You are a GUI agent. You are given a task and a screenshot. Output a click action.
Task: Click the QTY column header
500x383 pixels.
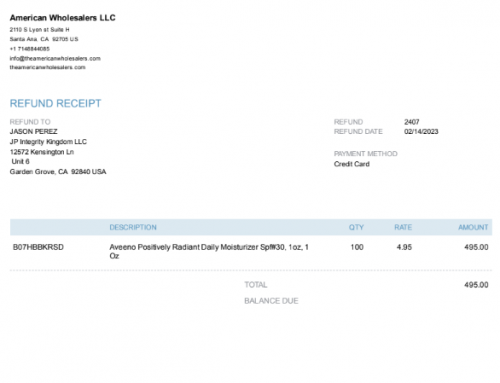356,227
